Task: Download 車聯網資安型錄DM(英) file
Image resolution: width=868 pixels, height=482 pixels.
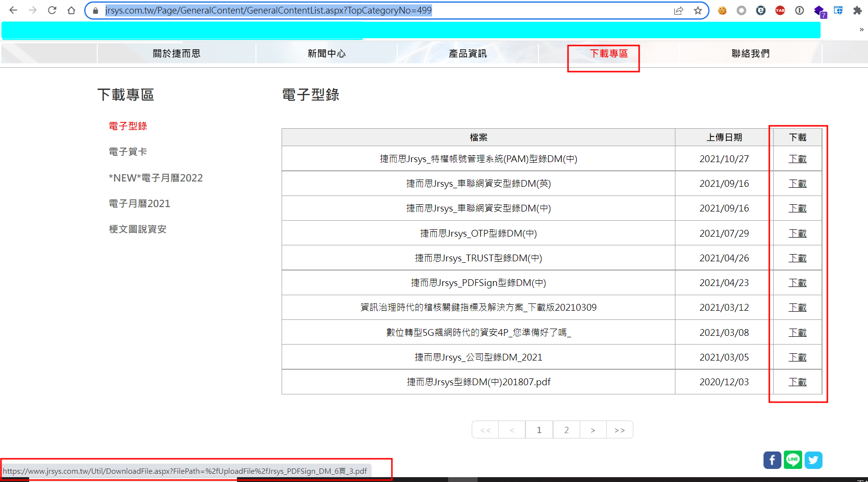Action: tap(797, 183)
